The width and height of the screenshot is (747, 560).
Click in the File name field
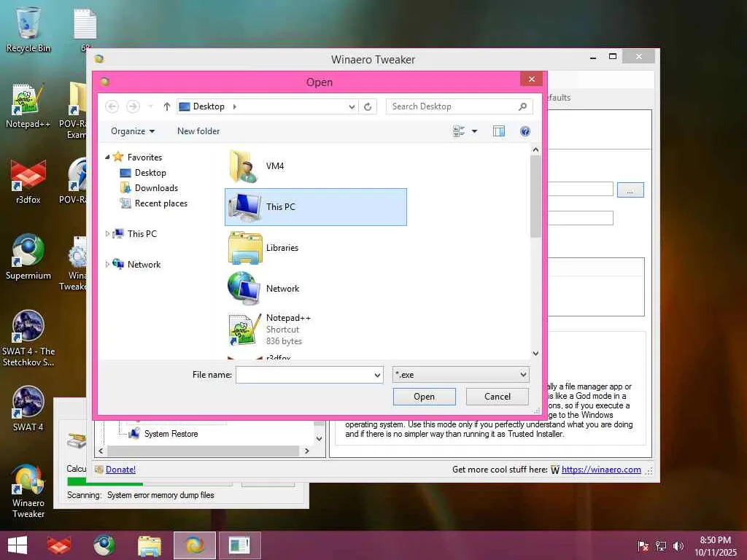coord(309,376)
